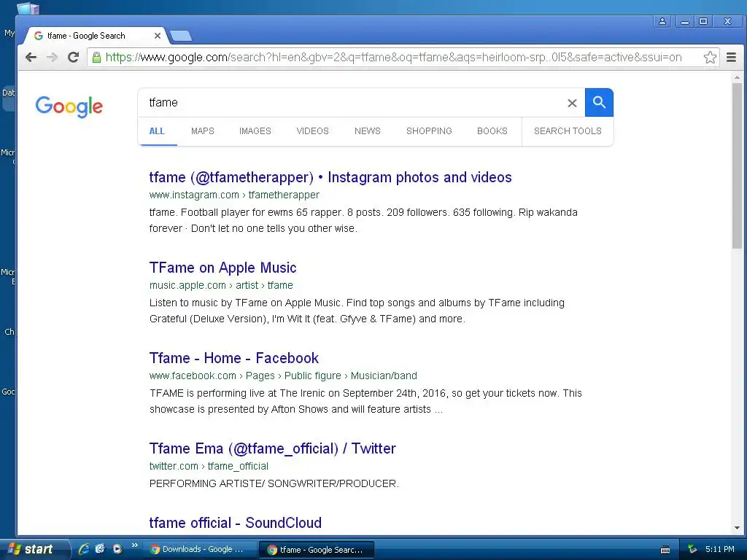Launch Internet Explorer from quick launch
747x560 pixels.
click(84, 549)
